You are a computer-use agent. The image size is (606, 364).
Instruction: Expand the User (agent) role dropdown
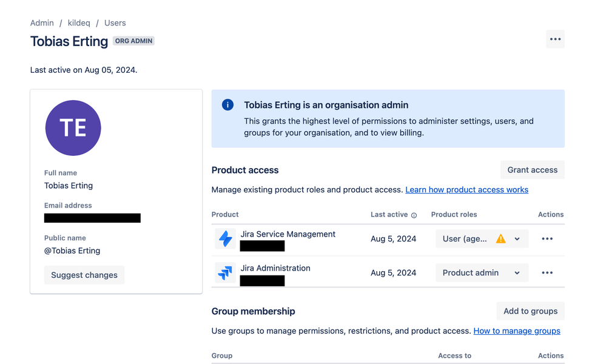coord(517,239)
